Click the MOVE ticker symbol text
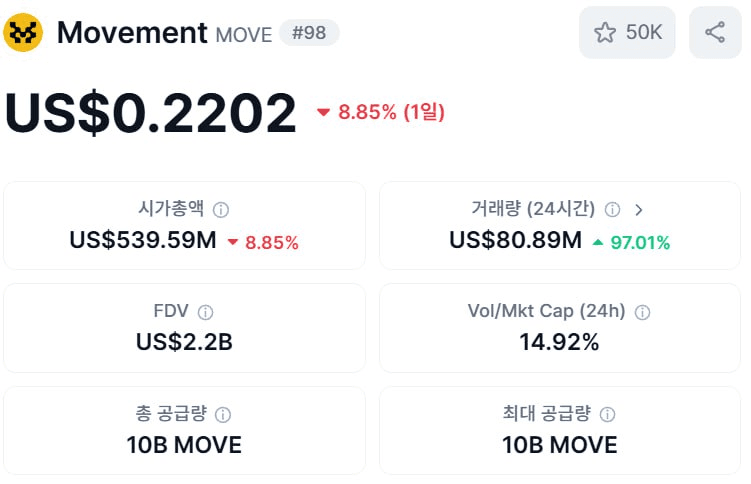Viewport: 751px width, 484px height. pos(244,35)
